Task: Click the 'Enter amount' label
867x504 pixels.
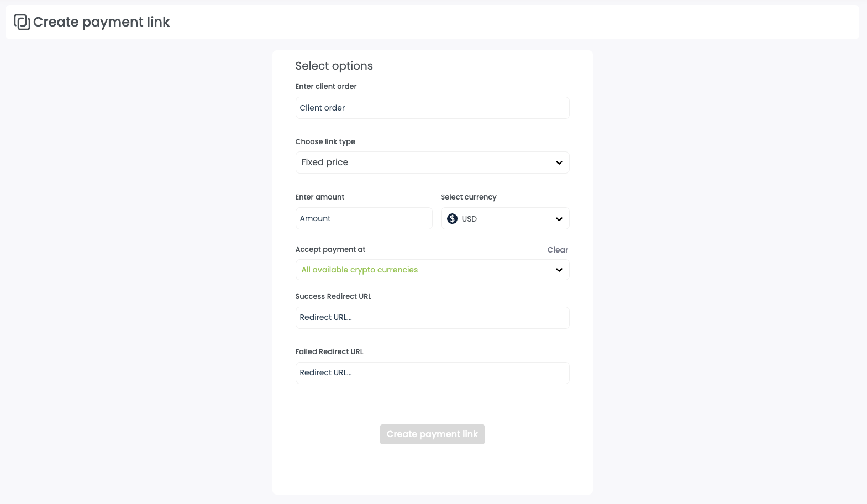Action: point(320,197)
